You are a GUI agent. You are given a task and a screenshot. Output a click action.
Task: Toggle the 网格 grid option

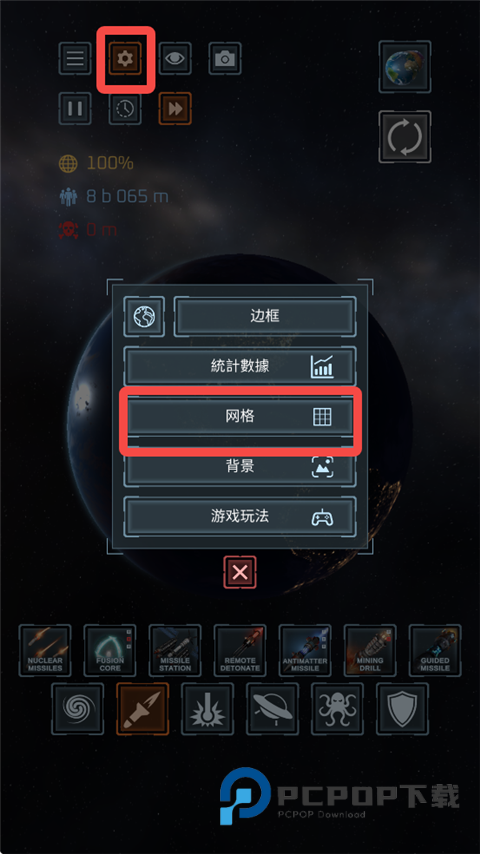(240, 416)
